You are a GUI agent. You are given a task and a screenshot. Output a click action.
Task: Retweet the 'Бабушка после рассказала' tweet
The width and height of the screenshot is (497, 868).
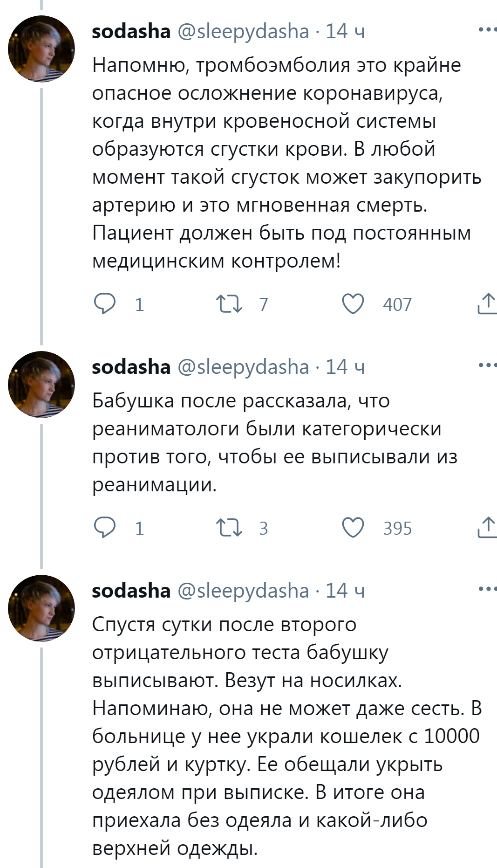pos(229,528)
